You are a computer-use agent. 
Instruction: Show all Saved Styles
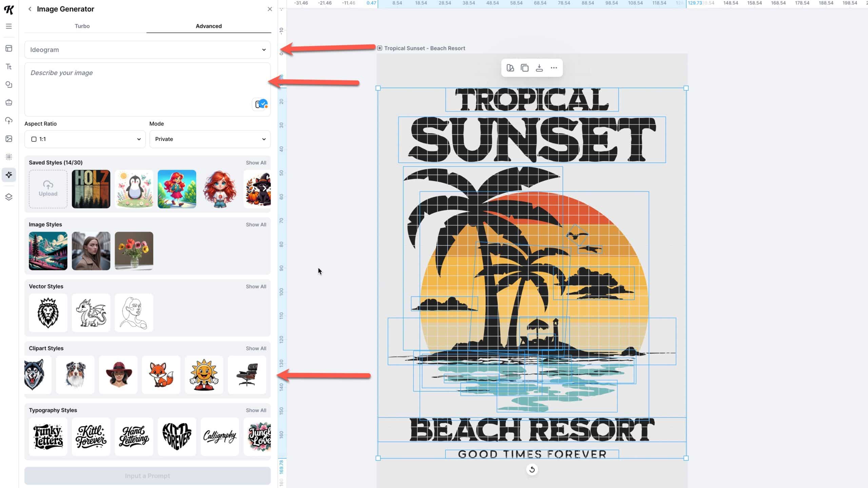tap(256, 163)
